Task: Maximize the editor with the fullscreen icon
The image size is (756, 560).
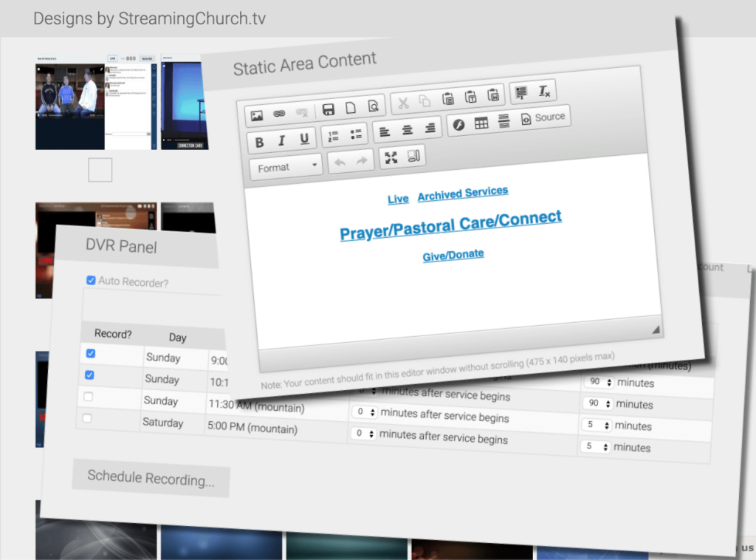Action: pos(392,157)
